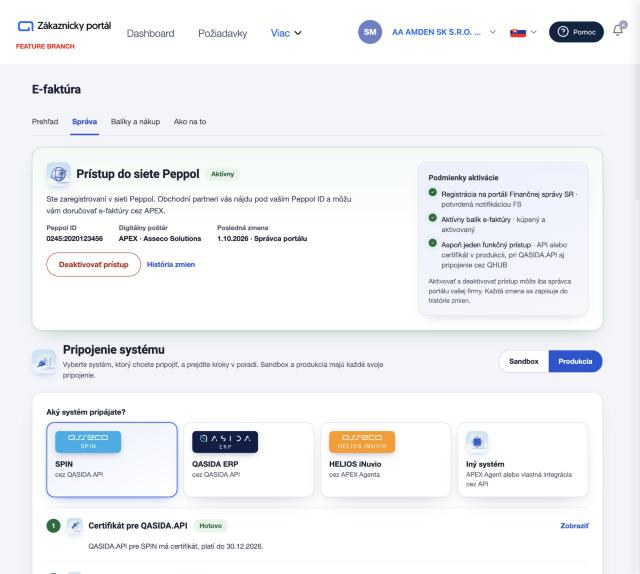Select the QASIDA ERP system card
Screen dimensions: 640x574
tap(249, 460)
